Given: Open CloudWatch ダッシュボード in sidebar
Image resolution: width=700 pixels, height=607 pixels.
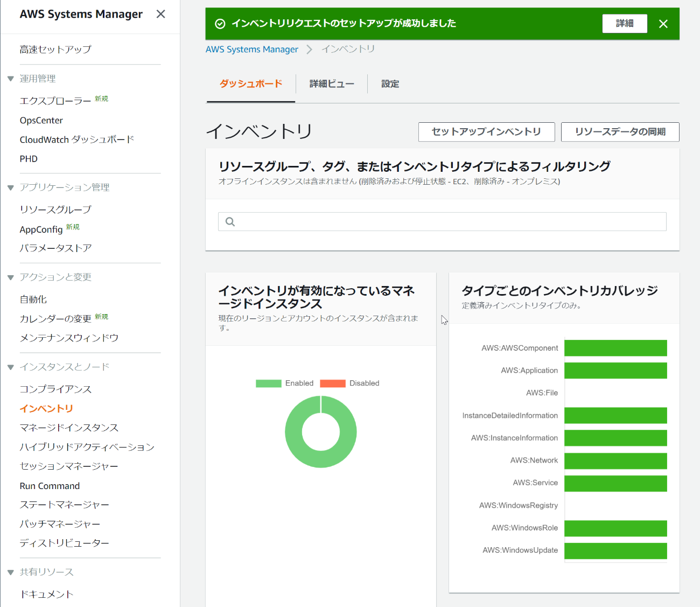Looking at the screenshot, I should 77,140.
